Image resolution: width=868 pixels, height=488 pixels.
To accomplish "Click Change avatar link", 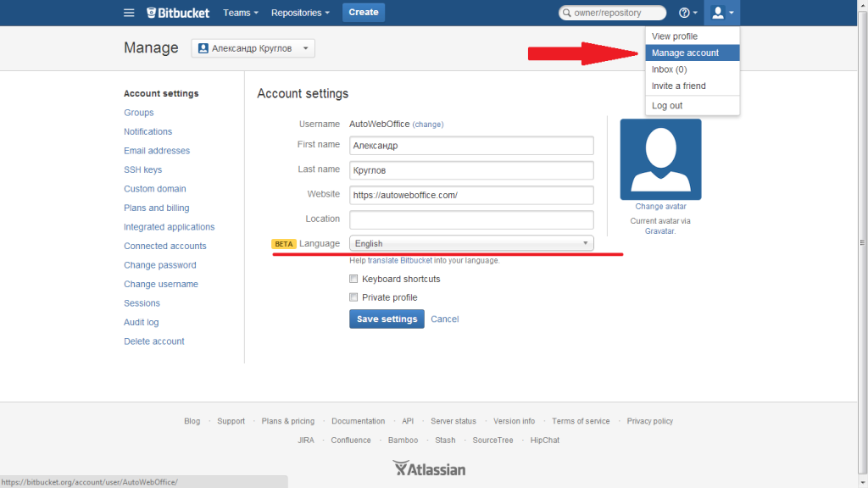I will [x=660, y=207].
